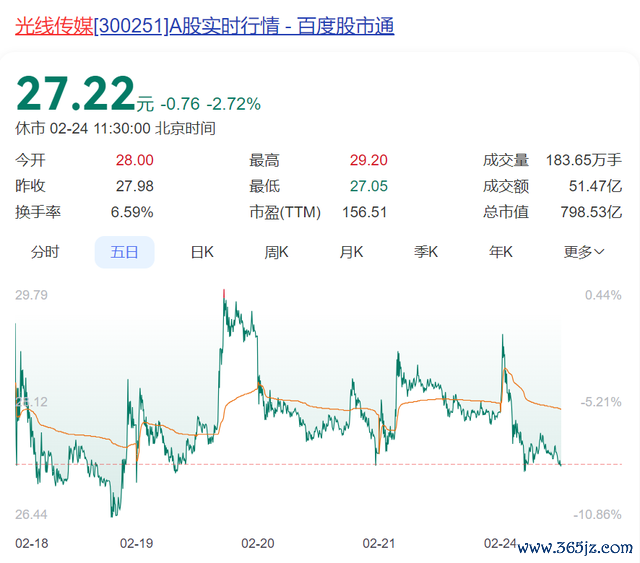Select the 五日 chart tab
Image resolution: width=640 pixels, height=563 pixels.
[x=124, y=252]
